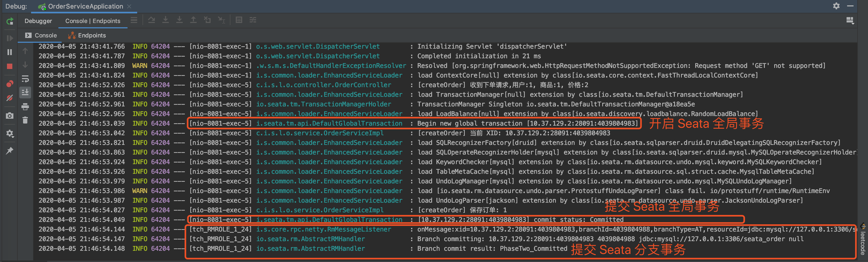
Task: Toggle soft-wrap in console
Action: 25,79
